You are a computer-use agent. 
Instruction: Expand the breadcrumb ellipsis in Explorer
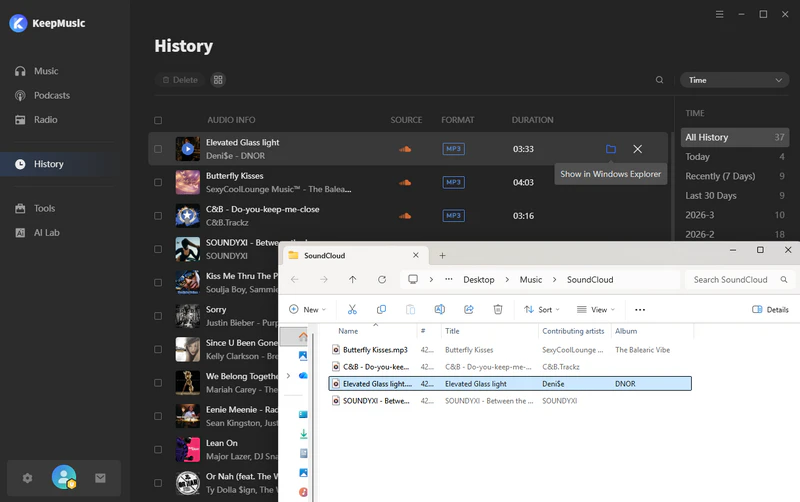click(x=448, y=280)
